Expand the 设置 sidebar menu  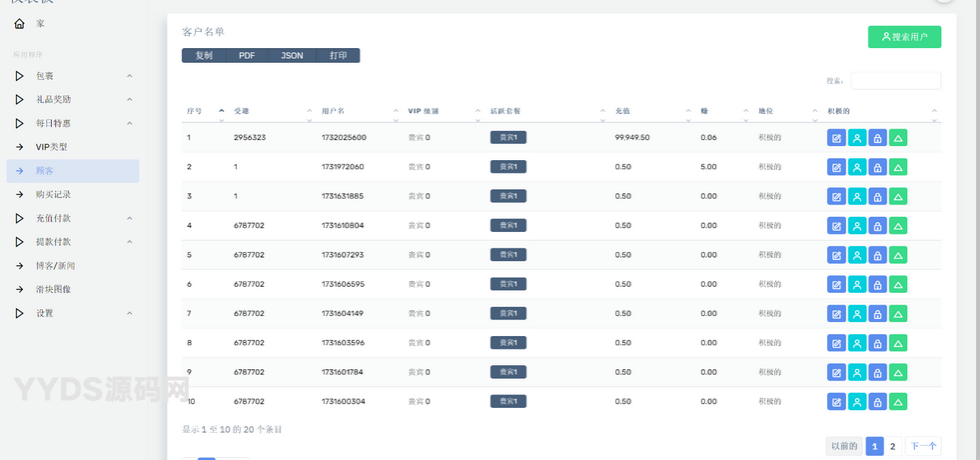point(70,313)
